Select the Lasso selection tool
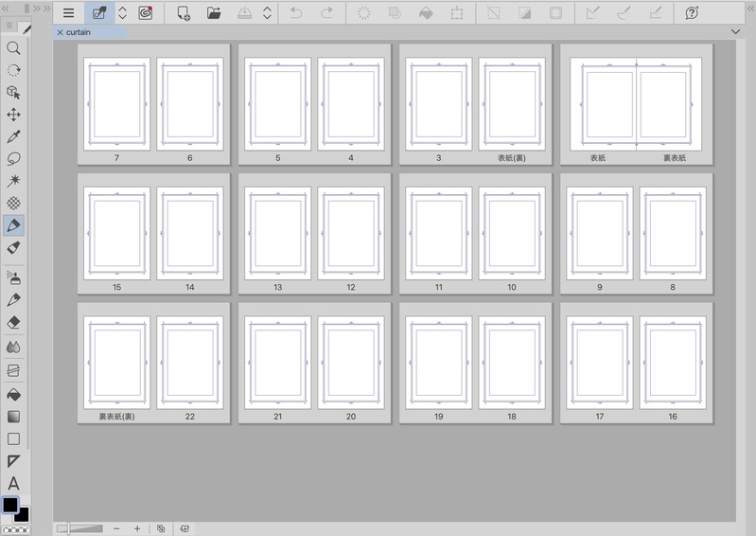The width and height of the screenshot is (756, 536). [x=13, y=159]
